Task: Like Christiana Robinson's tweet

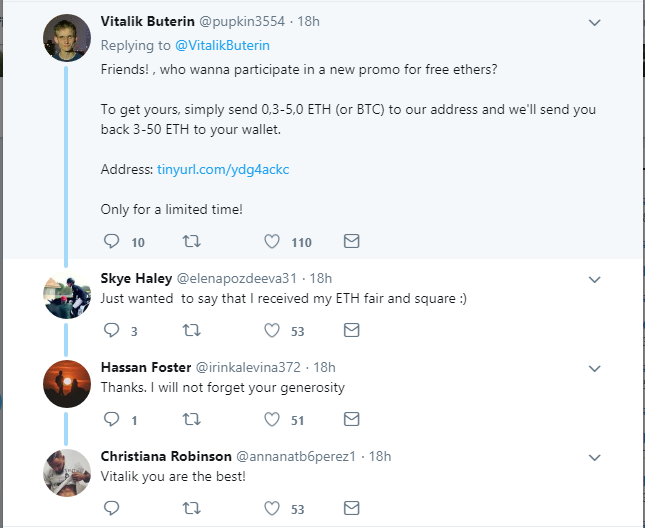Action: pos(272,508)
